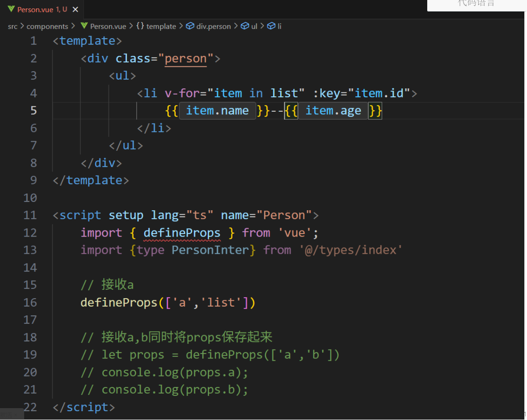
Task: Click the Vue icon on the Person.vue tab
Action: (x=11, y=9)
